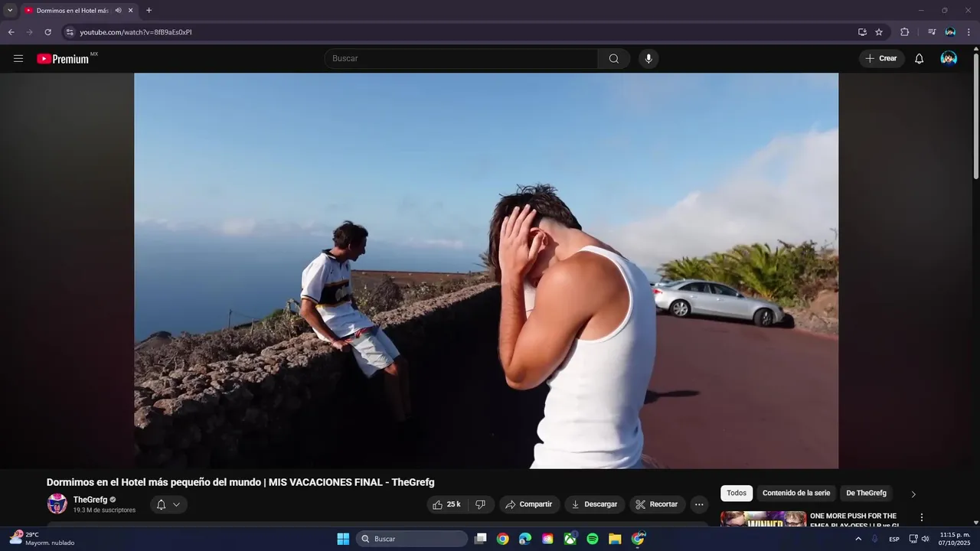Click Descargar button
The height and width of the screenshot is (551, 980).
click(x=595, y=504)
